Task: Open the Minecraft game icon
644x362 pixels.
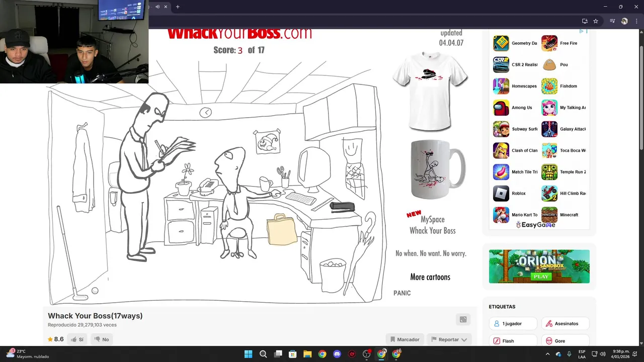Action: (x=549, y=215)
